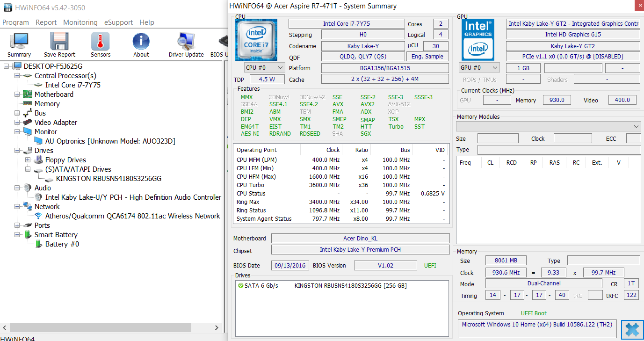644x341 pixels.
Task: Expand the Bus tree node
Action: pyautogui.click(x=17, y=113)
